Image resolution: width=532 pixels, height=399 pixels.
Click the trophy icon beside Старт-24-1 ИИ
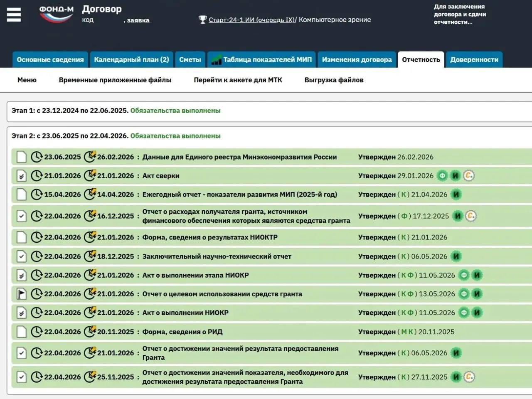202,20
